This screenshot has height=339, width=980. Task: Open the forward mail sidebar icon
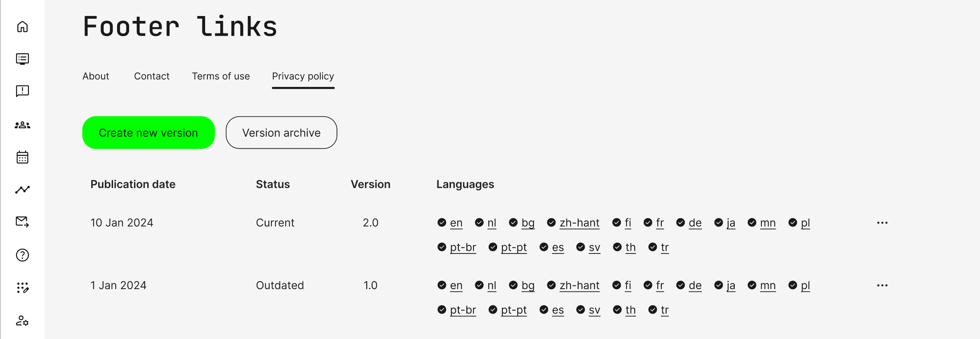coord(22,221)
